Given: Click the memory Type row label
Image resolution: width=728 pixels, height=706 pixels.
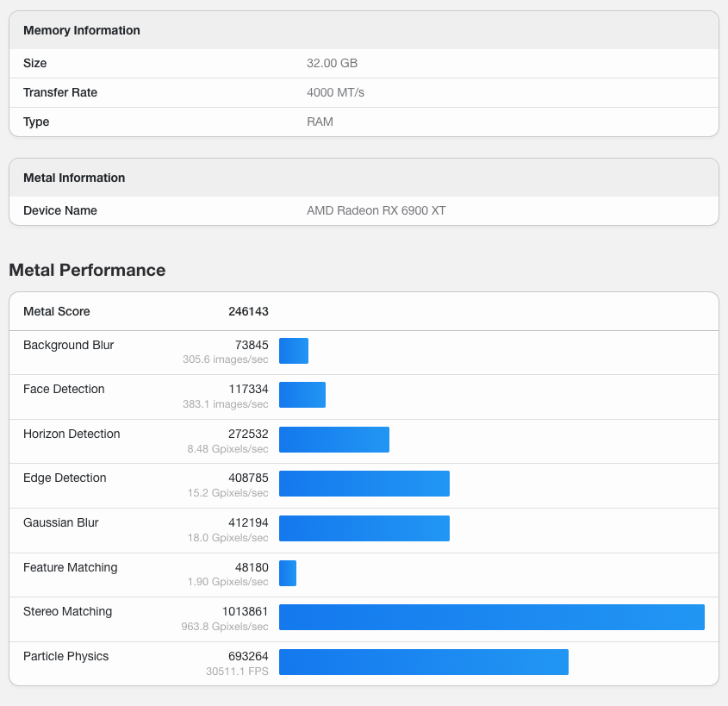Looking at the screenshot, I should point(36,122).
